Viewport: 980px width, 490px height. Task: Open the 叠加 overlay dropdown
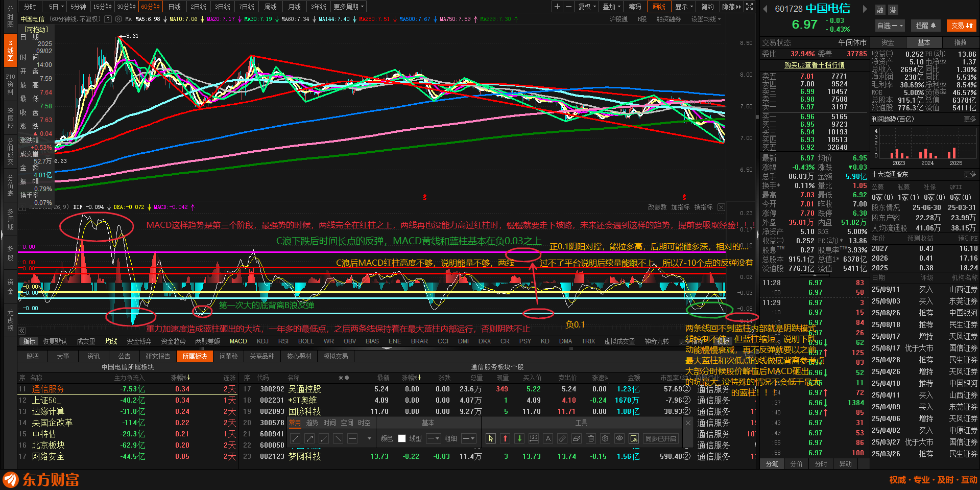pos(611,7)
